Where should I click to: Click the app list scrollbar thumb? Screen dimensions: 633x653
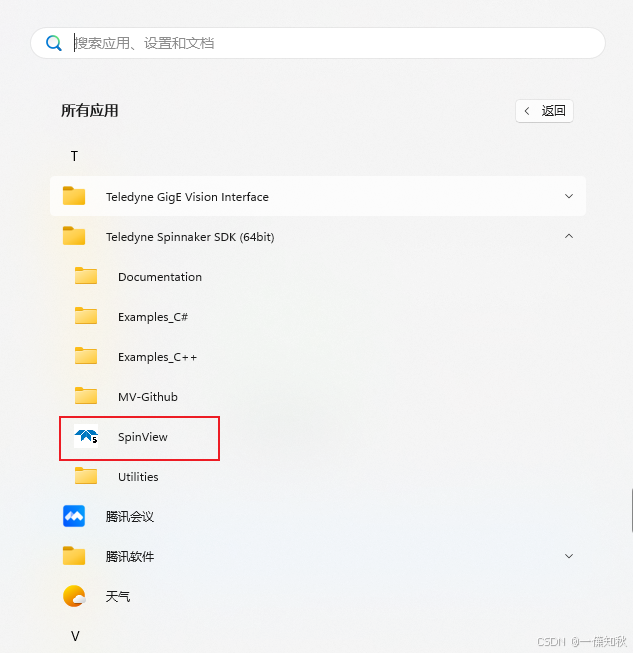(632, 511)
